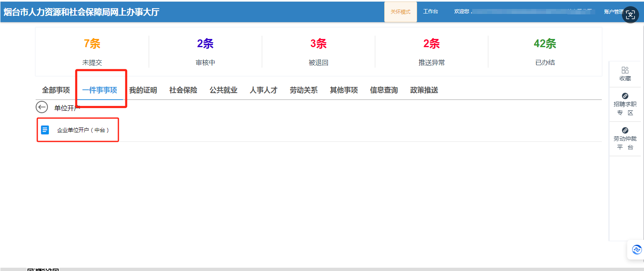Viewport: 644px width, 271px height.
Task: Click the back arrow icon beside 单位开户
Action: 42,107
